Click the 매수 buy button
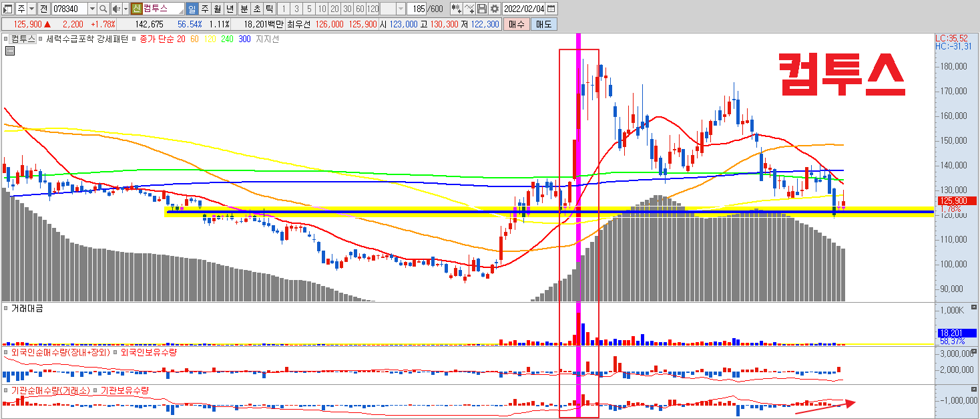The width and height of the screenshot is (980, 419). [x=516, y=24]
